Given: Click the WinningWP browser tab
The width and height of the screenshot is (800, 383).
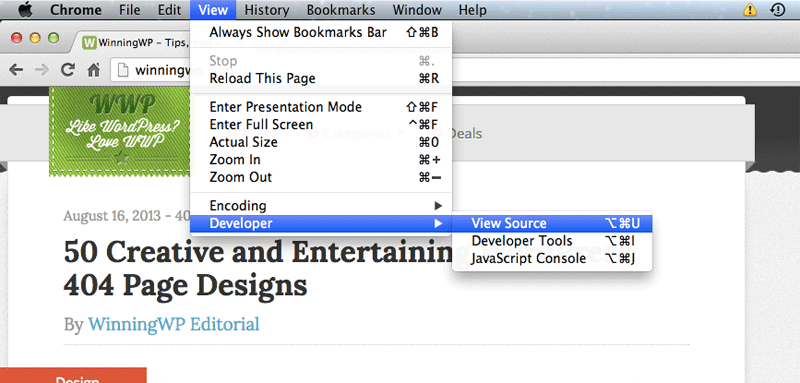Looking at the screenshot, I should point(134,42).
